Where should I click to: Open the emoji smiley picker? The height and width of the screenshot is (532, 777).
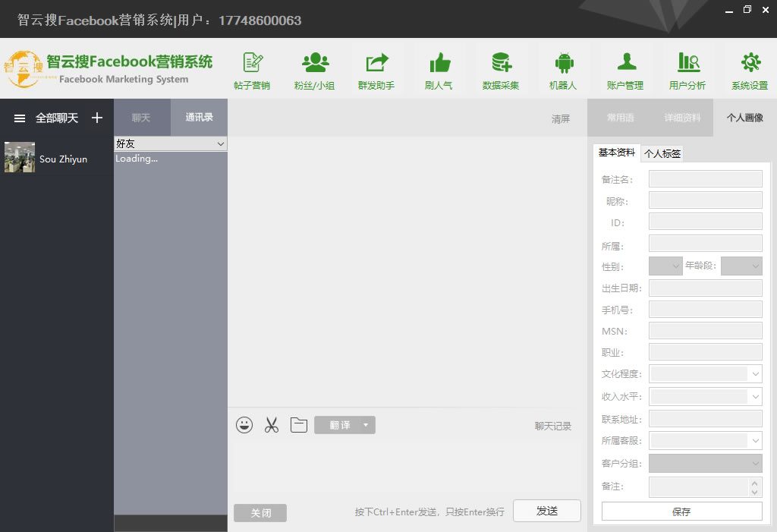pos(244,425)
